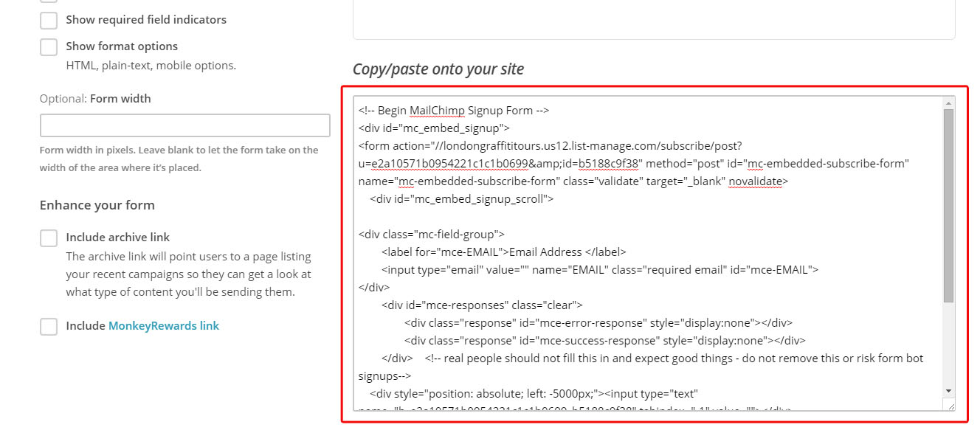Check the Include archive link checkbox
The width and height of the screenshot is (980, 433).
click(49, 238)
